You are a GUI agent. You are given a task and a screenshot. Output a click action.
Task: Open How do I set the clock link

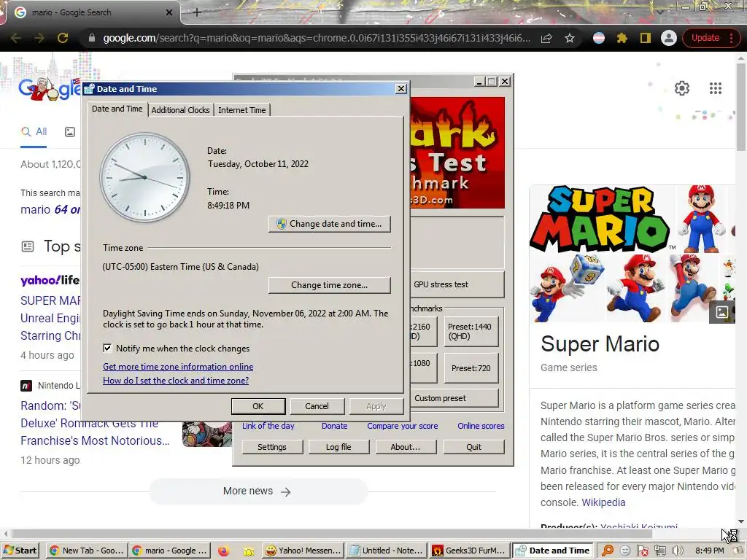176,381
